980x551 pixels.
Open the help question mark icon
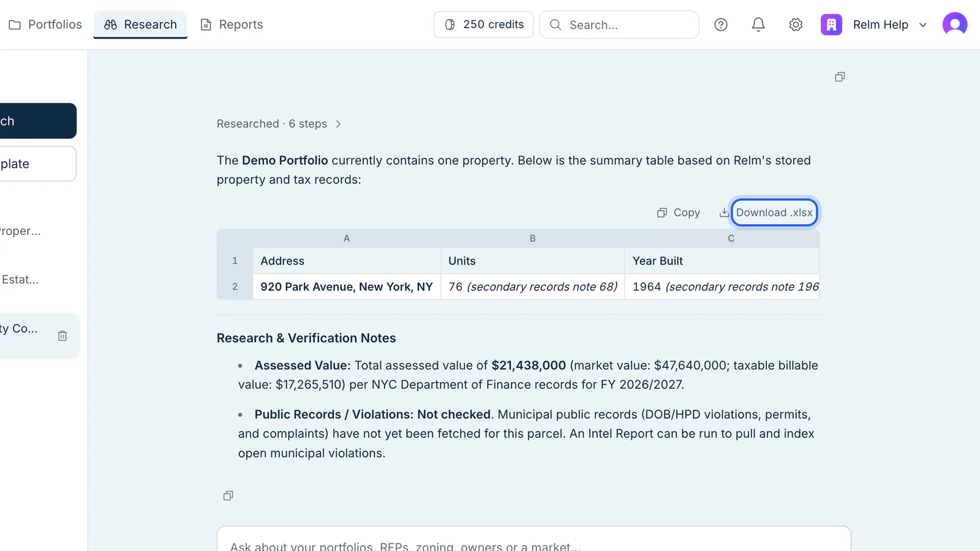click(x=721, y=24)
